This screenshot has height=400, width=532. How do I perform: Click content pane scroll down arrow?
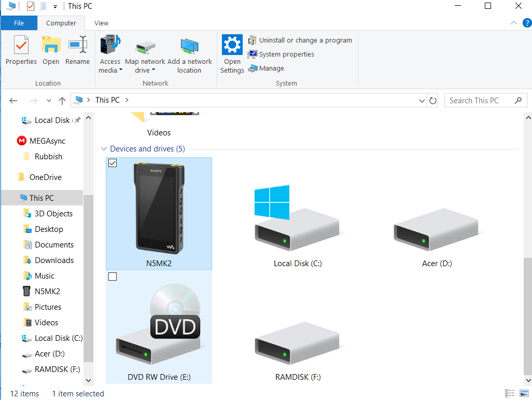tap(528, 380)
